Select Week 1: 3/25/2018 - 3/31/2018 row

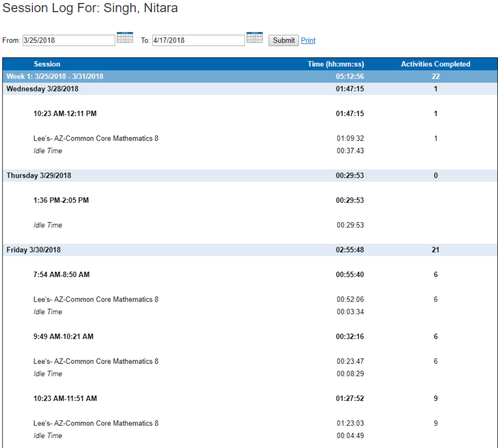point(250,76)
